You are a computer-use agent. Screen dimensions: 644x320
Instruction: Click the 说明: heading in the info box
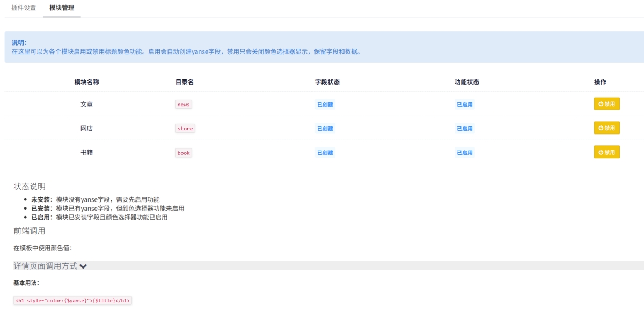click(19, 43)
